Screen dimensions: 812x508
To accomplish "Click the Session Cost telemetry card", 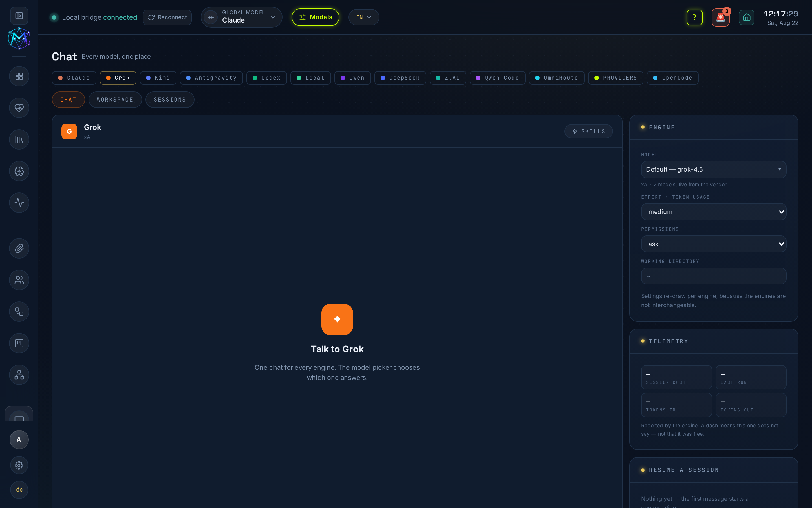I will pos(676,377).
